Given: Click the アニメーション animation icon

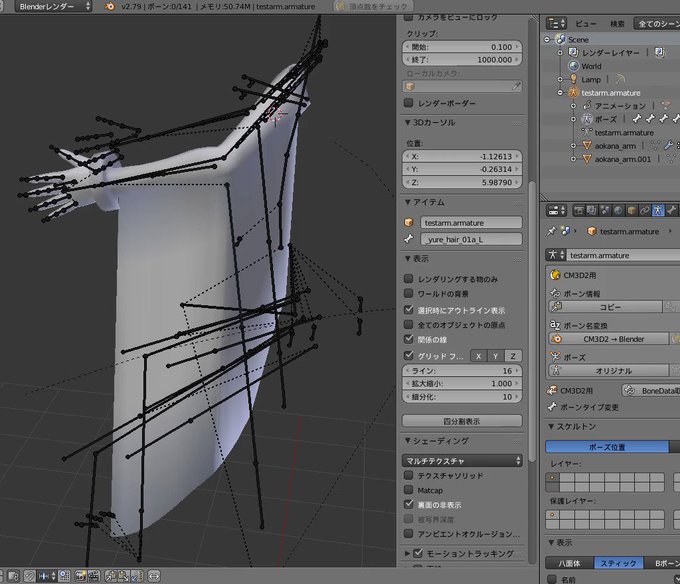Looking at the screenshot, I should 587,105.
